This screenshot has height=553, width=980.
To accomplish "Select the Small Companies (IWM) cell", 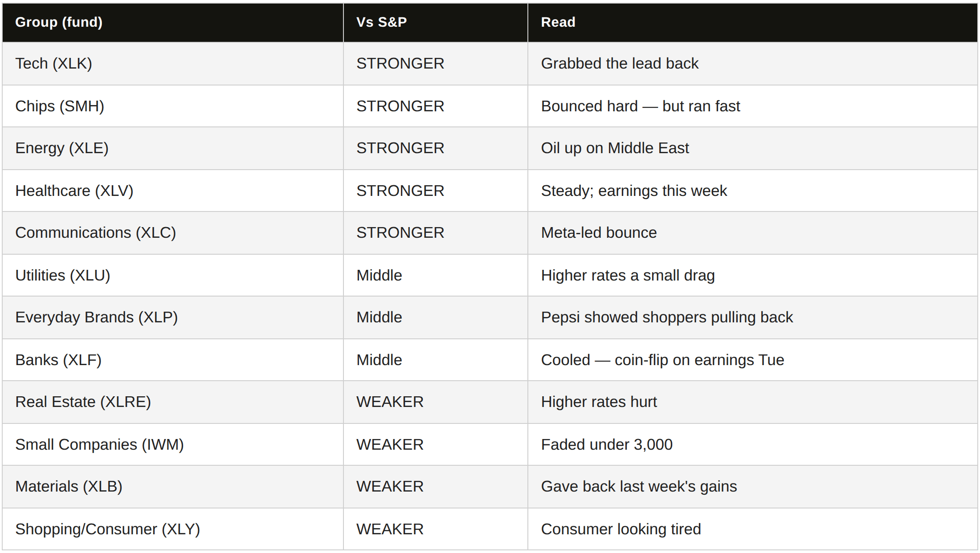I will tap(173, 444).
